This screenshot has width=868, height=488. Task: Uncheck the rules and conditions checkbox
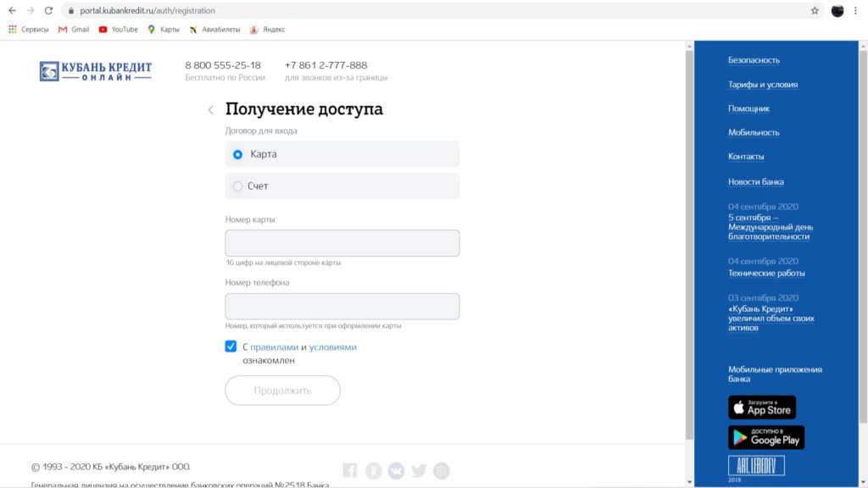coord(231,347)
